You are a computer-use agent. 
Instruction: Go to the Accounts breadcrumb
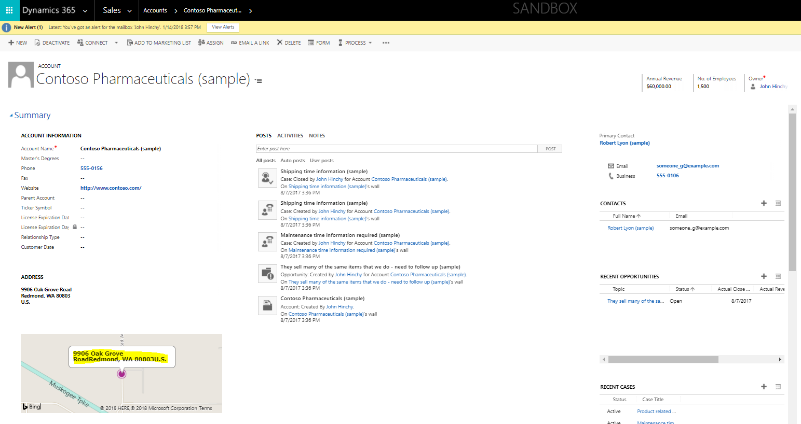[x=155, y=10]
